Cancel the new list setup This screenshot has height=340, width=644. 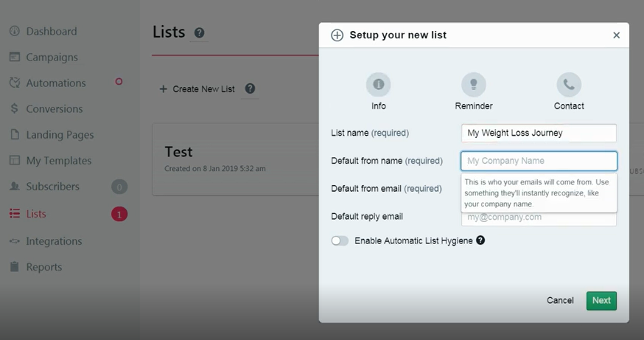(560, 300)
